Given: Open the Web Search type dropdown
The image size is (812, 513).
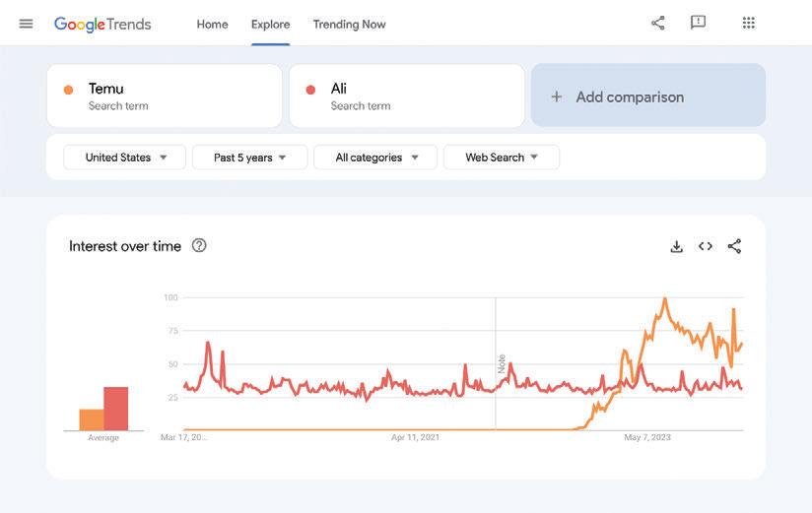Looking at the screenshot, I should 502,158.
